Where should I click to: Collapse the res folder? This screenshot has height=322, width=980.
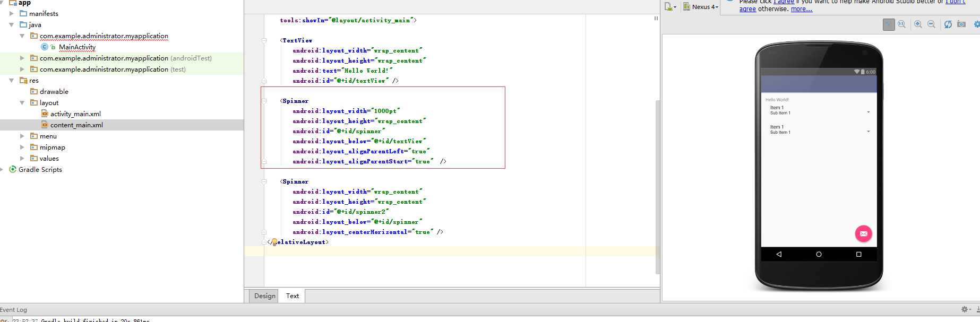(12, 81)
